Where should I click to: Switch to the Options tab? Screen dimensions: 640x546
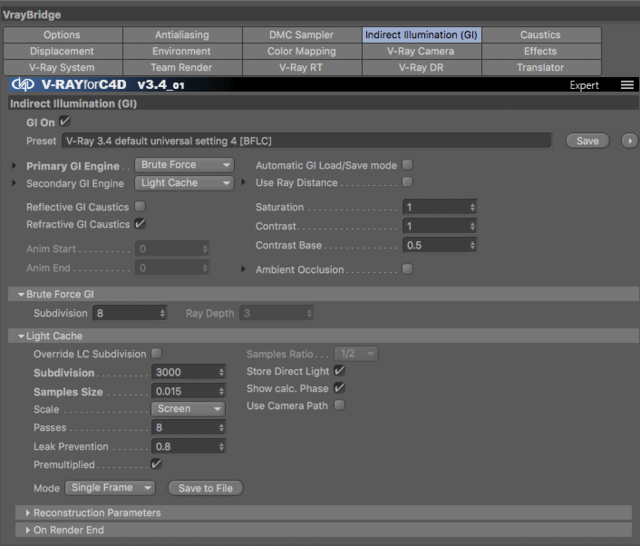[62, 35]
